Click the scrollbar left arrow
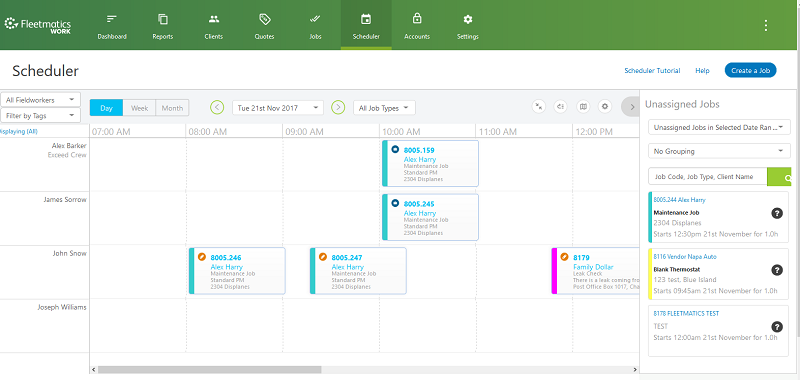 (x=93, y=369)
